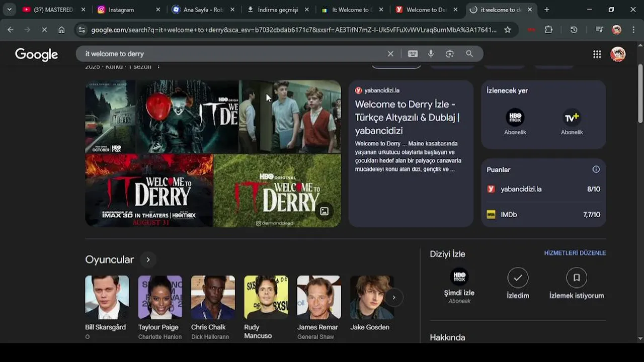Open the green HBO Original Derry poster
The image size is (644, 362).
tap(277, 191)
